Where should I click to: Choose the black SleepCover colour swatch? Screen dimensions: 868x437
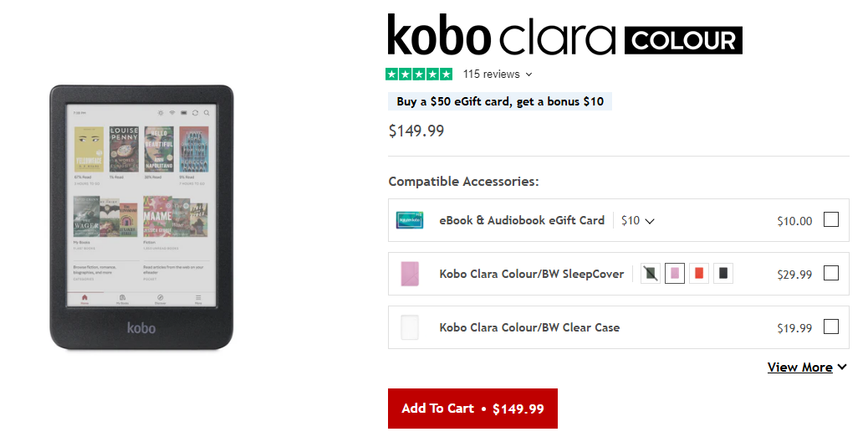(723, 273)
